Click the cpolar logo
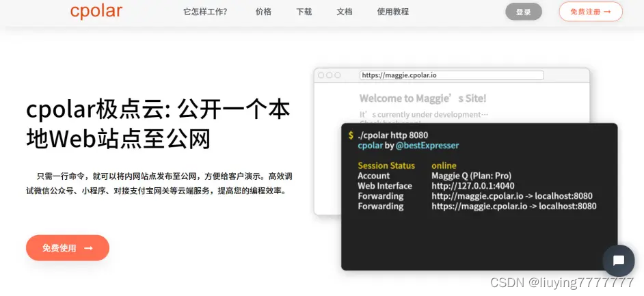The width and height of the screenshot is (644, 296). point(96,11)
